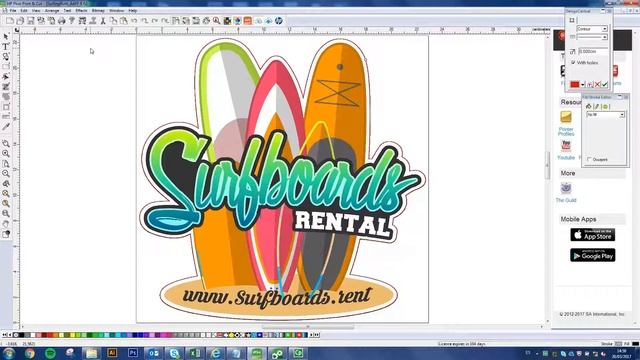Click the Undo arrow toolbar icon
Viewport: 640px width, 360px height.
pyautogui.click(x=134, y=21)
